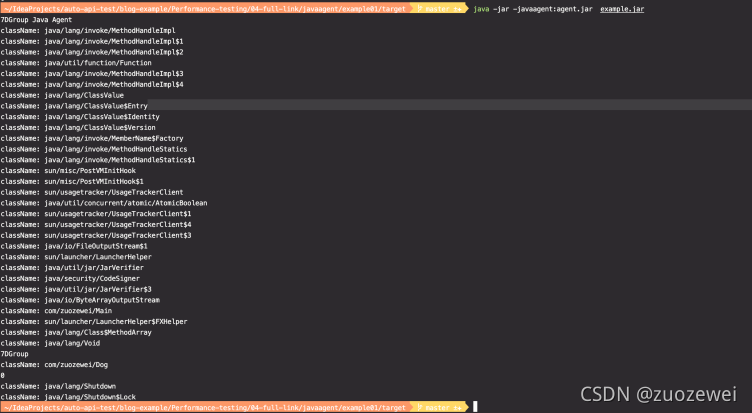Screen dimensions: 752x413
Task: Select the java/lang/ClassValue$Identity line
Action: pyautogui.click(x=80, y=117)
